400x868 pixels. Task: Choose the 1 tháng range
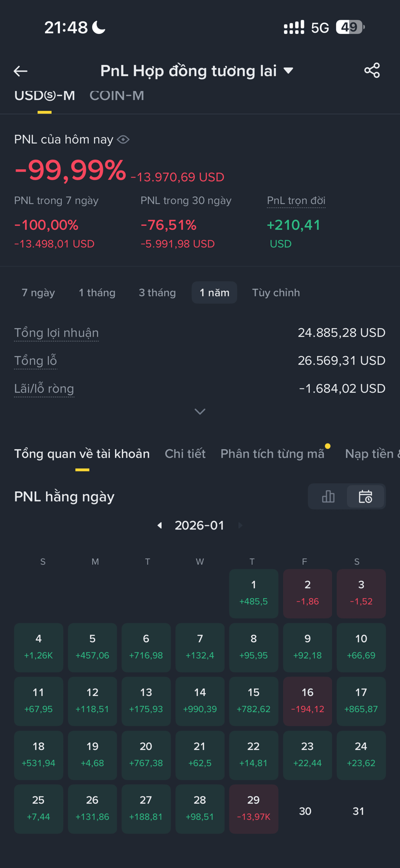97,293
